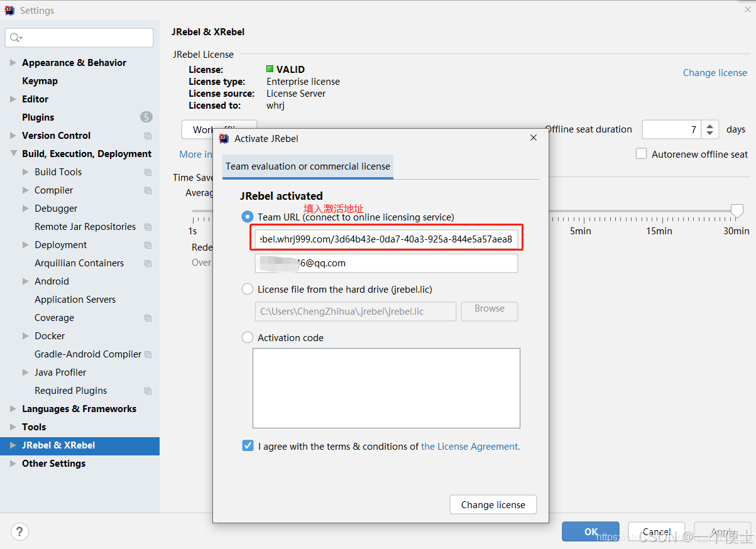The image size is (756, 549).
Task: Click the Browse button for license file
Action: point(490,310)
